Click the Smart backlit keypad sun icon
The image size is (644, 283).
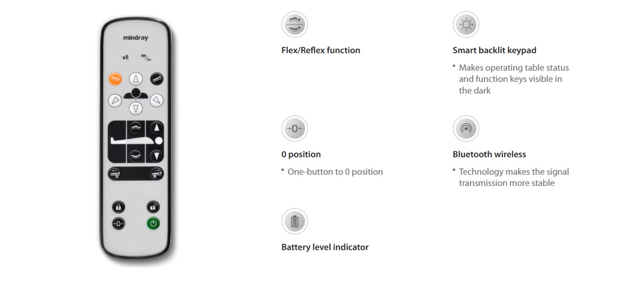(466, 24)
